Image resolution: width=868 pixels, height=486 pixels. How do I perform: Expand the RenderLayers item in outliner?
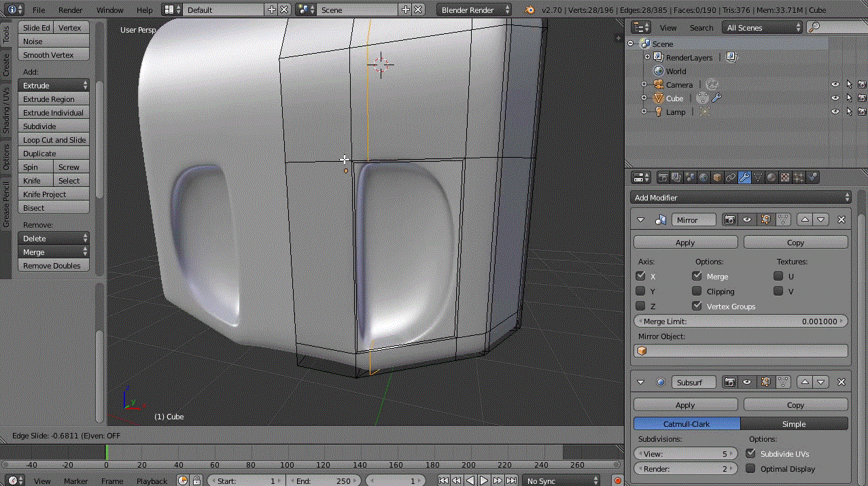click(647, 57)
